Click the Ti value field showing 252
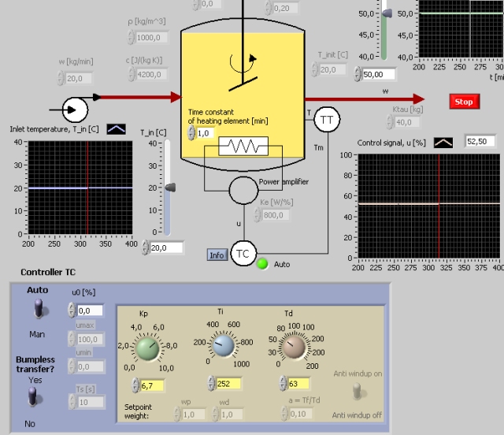The image size is (504, 435). click(x=228, y=384)
